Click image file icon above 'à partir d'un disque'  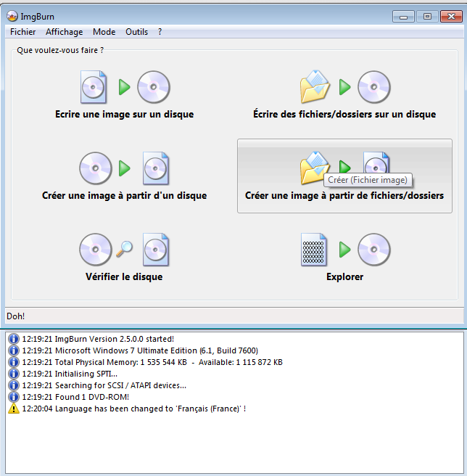[x=156, y=168]
